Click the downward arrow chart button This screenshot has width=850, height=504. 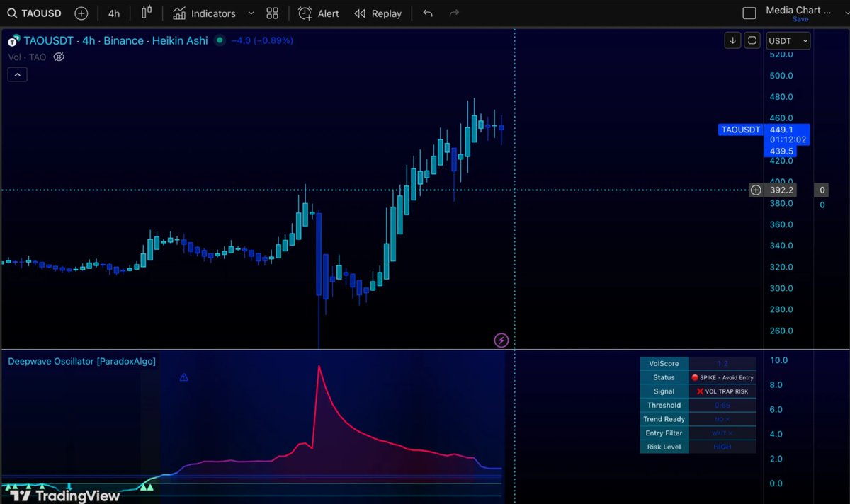pos(732,40)
